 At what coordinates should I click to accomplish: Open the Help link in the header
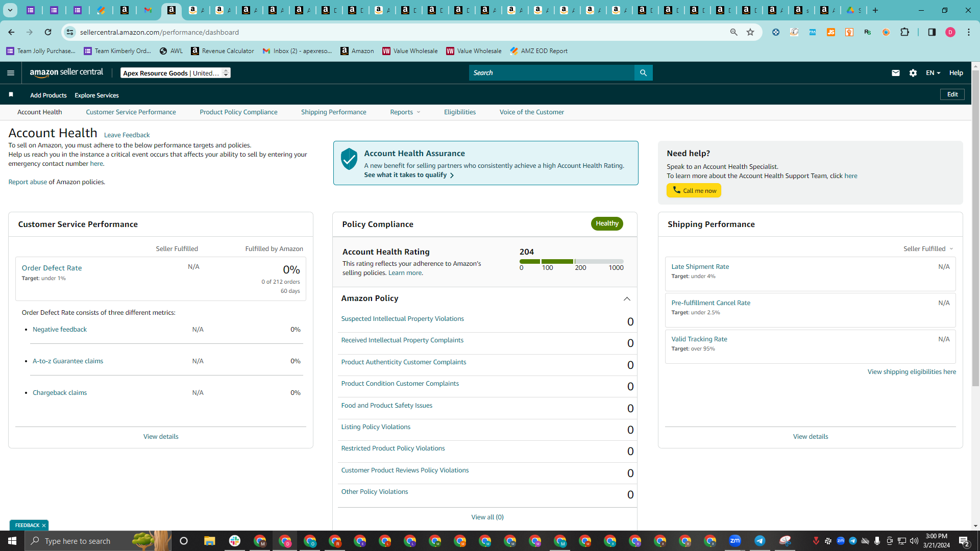pos(956,73)
